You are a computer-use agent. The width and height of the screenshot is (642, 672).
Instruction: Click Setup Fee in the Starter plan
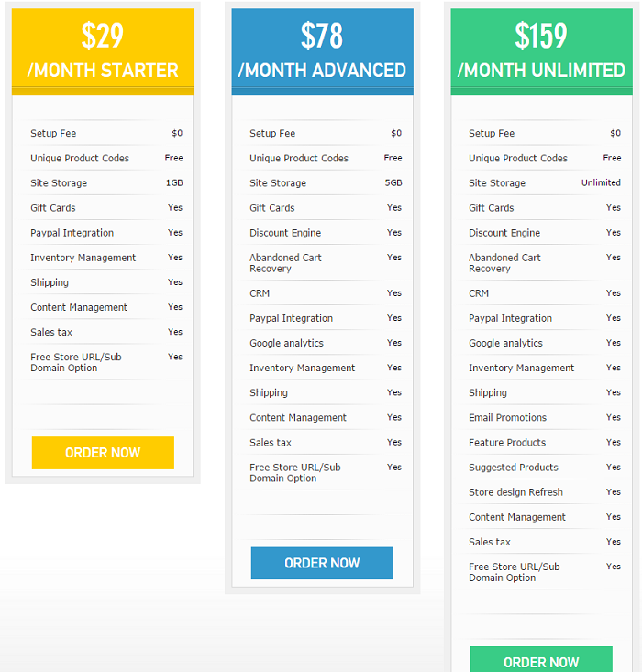pos(53,134)
